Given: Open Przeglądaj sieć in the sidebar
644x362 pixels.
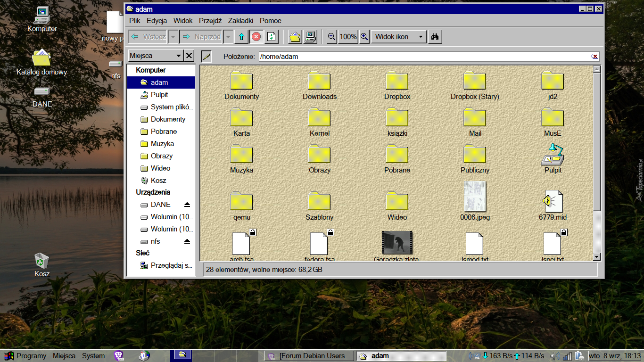Looking at the screenshot, I should click(x=161, y=265).
